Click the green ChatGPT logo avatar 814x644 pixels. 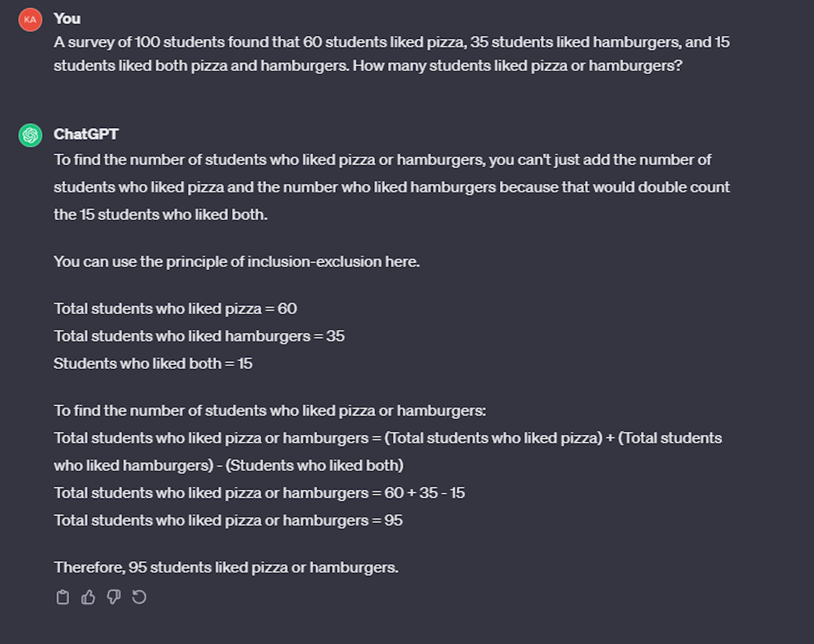31,135
